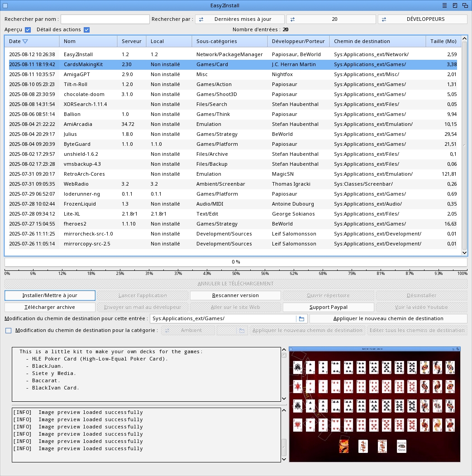Open the entry count selector showing 20
The image size is (472, 476).
click(331, 19)
